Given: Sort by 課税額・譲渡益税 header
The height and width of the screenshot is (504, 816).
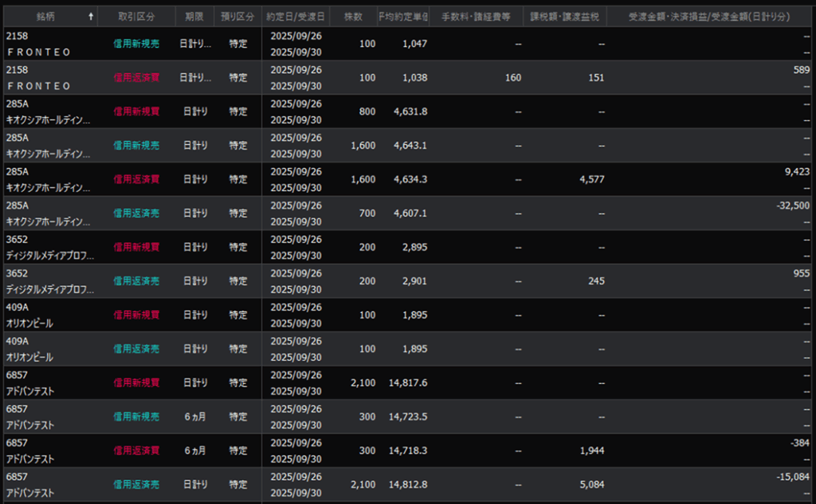Looking at the screenshot, I should 564,16.
